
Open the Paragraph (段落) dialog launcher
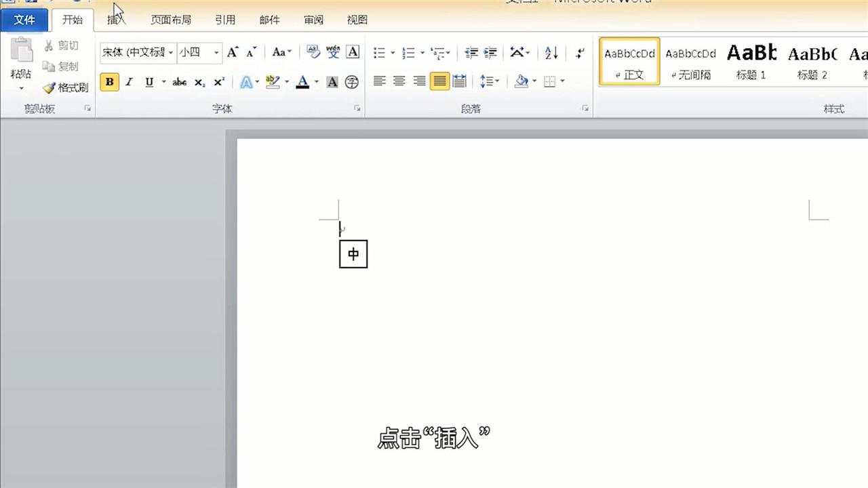coord(585,108)
